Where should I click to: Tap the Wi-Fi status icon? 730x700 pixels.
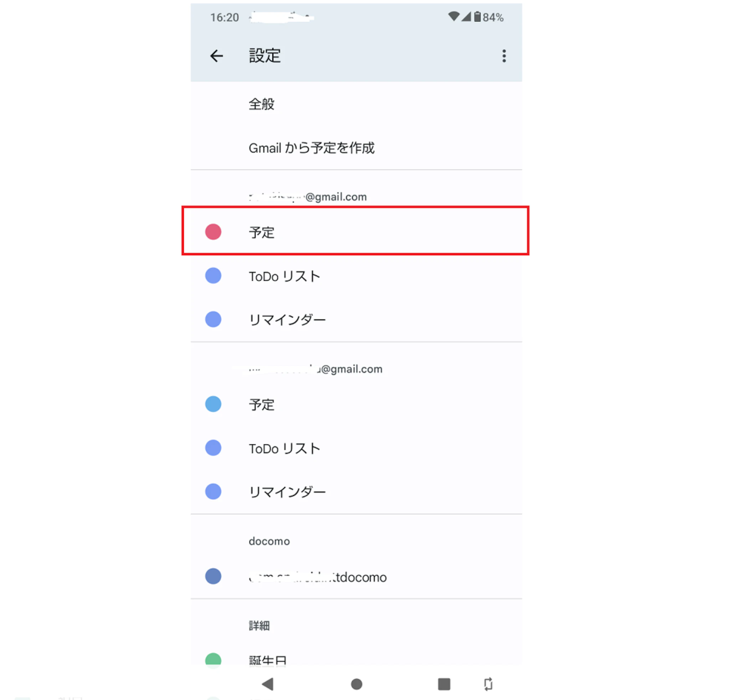coord(453,16)
